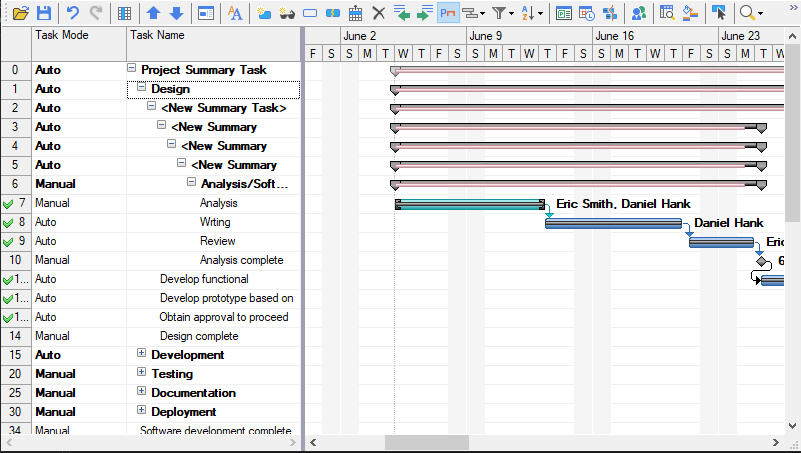Click the Gantt chart horizontal scrollbar thumb
This screenshot has width=801, height=453.
(x=426, y=442)
